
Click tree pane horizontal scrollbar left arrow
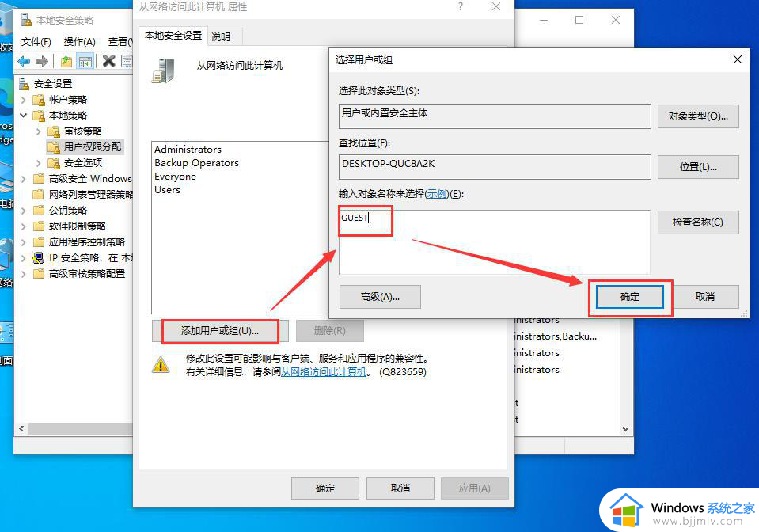point(22,429)
